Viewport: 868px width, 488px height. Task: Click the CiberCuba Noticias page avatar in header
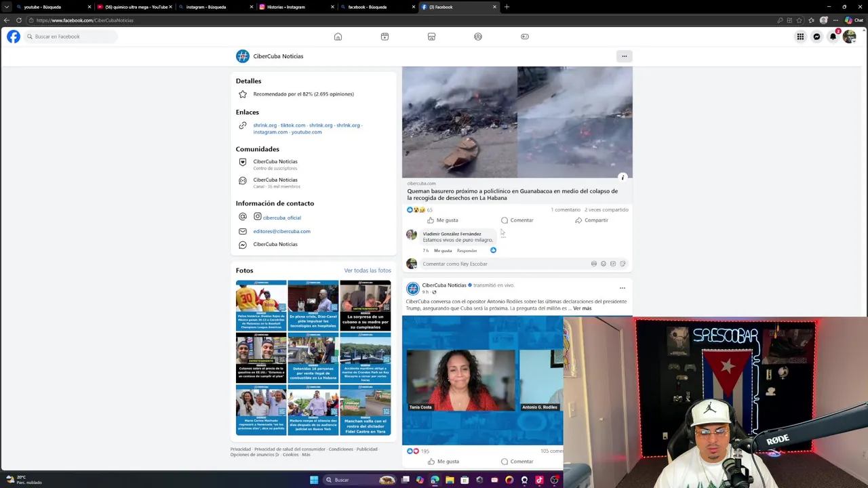point(242,56)
